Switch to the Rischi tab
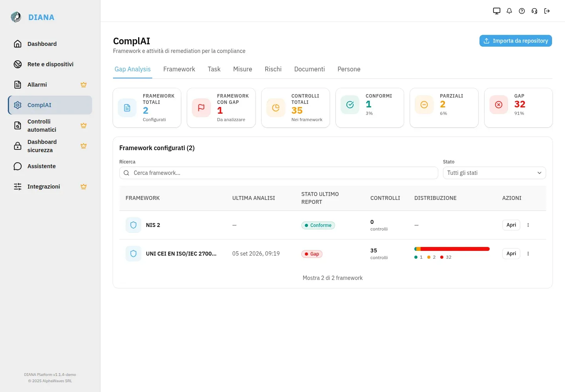This screenshot has height=392, width=565. pos(273,69)
